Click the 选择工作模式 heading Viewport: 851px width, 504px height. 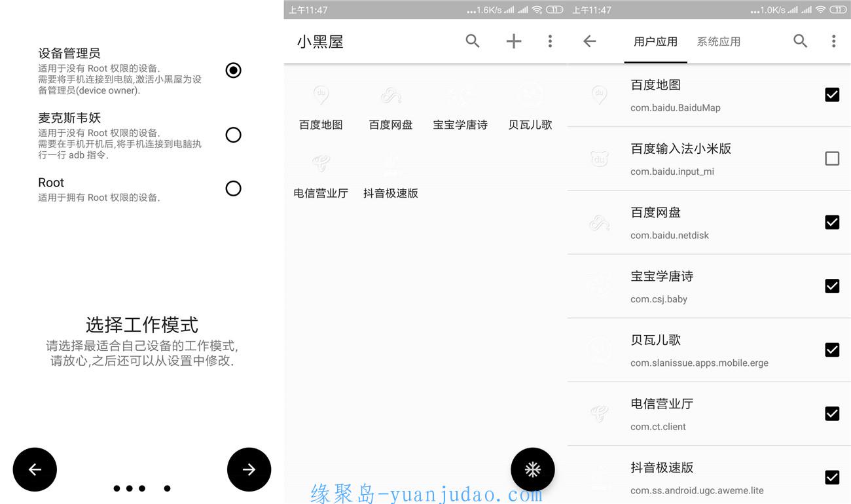(x=142, y=325)
